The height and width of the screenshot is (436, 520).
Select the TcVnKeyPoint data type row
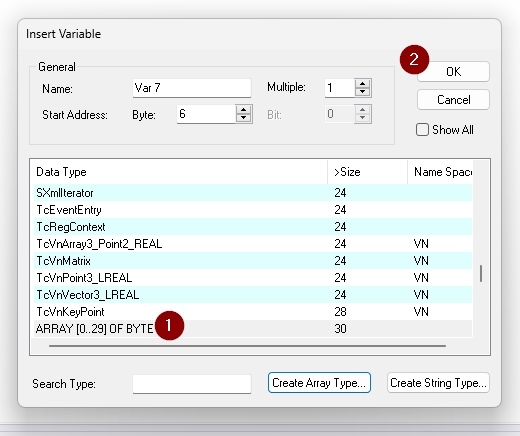(253, 312)
